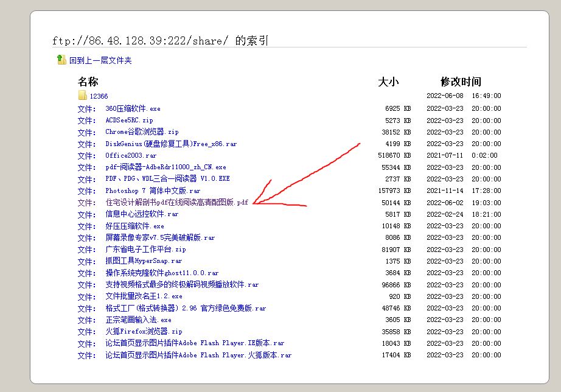Screen dimensions: 561x392
Task: Click the Office2003.rar file
Action: (131, 156)
